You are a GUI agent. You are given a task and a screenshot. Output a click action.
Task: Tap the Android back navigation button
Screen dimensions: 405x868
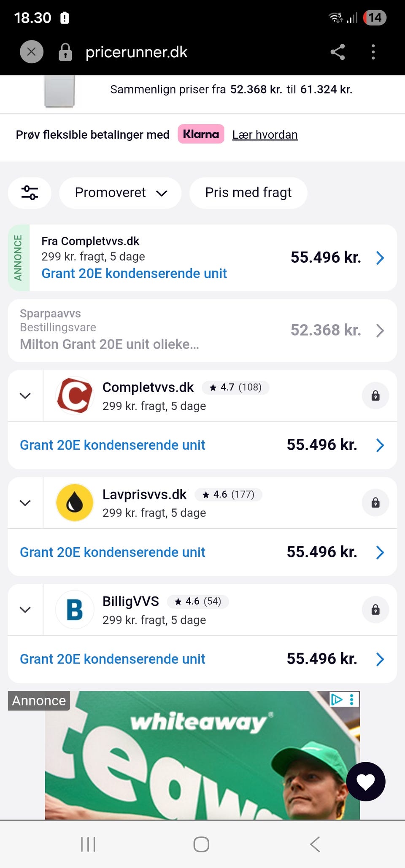pyautogui.click(x=315, y=844)
